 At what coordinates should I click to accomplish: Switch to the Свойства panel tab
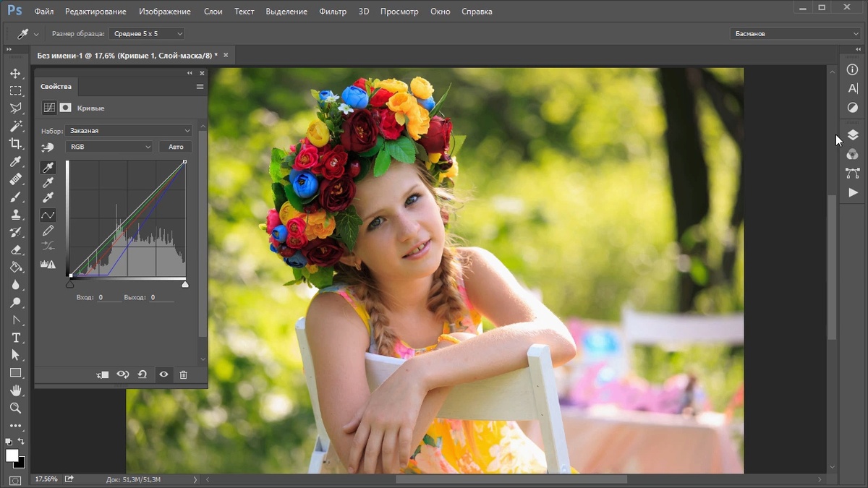56,87
